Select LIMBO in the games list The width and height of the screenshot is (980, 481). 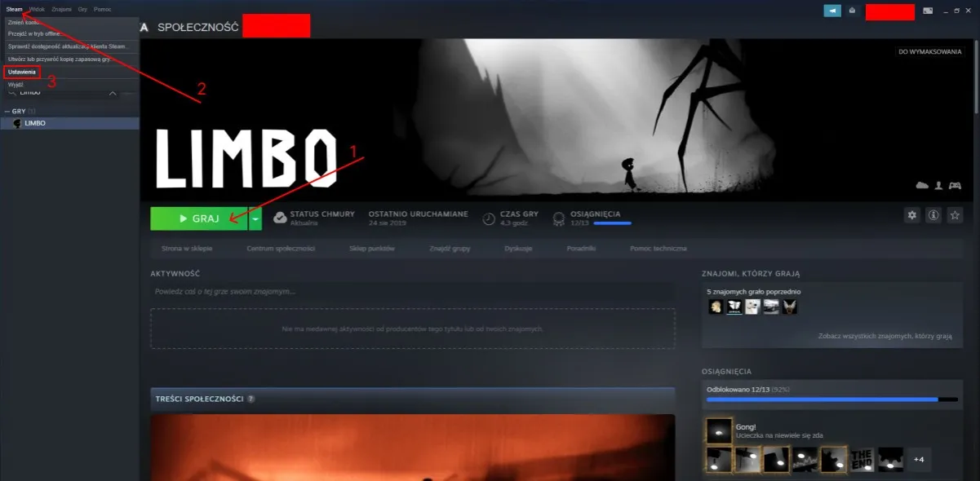(70, 123)
